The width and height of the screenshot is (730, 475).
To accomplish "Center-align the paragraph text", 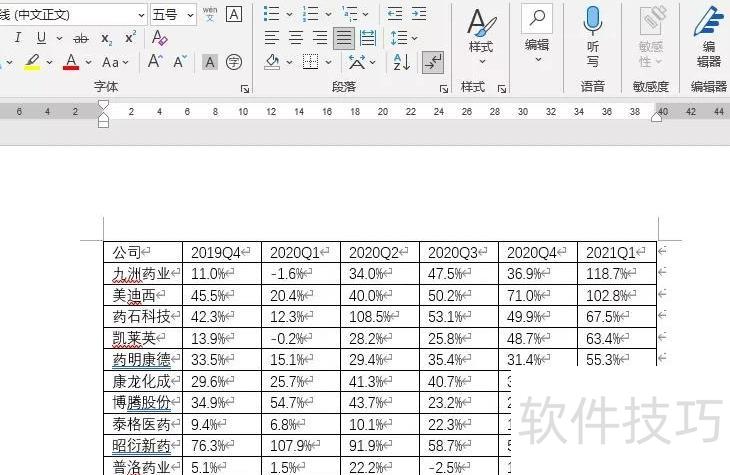I will [x=296, y=38].
